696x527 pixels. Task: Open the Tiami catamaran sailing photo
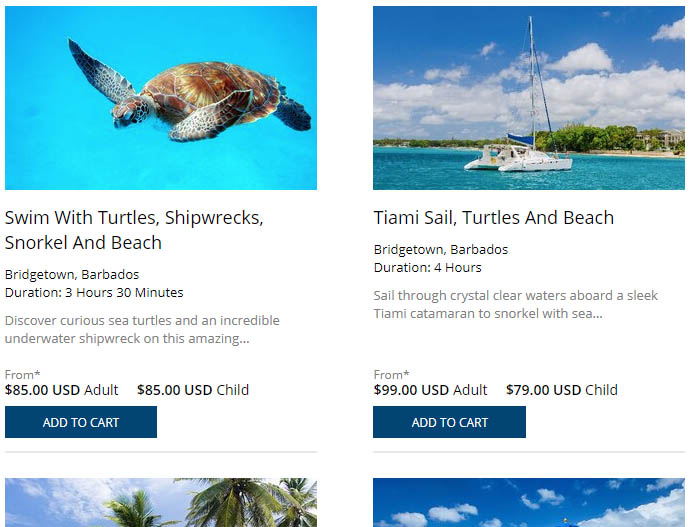529,98
